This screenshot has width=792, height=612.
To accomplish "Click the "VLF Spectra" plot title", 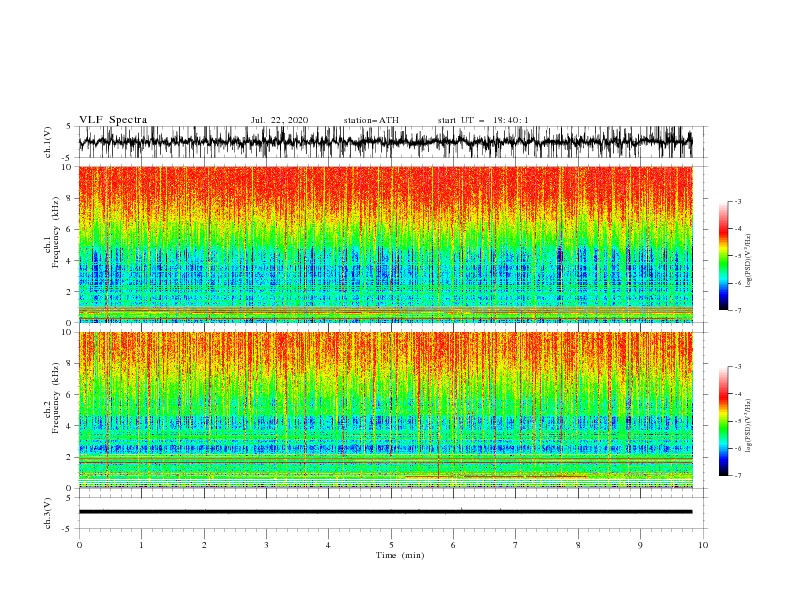I will pos(113,120).
